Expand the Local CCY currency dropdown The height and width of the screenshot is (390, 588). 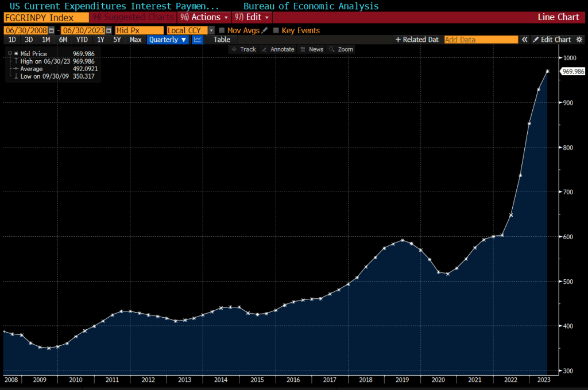point(211,30)
